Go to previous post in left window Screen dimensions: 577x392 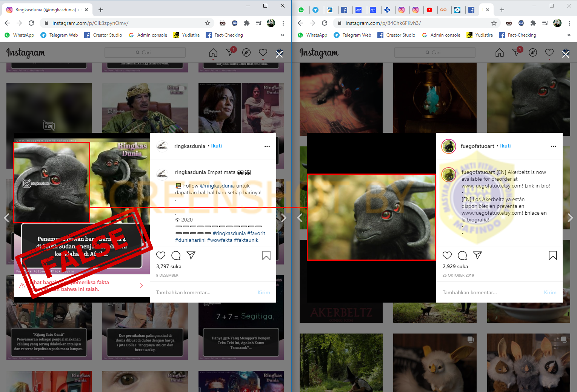click(6, 218)
